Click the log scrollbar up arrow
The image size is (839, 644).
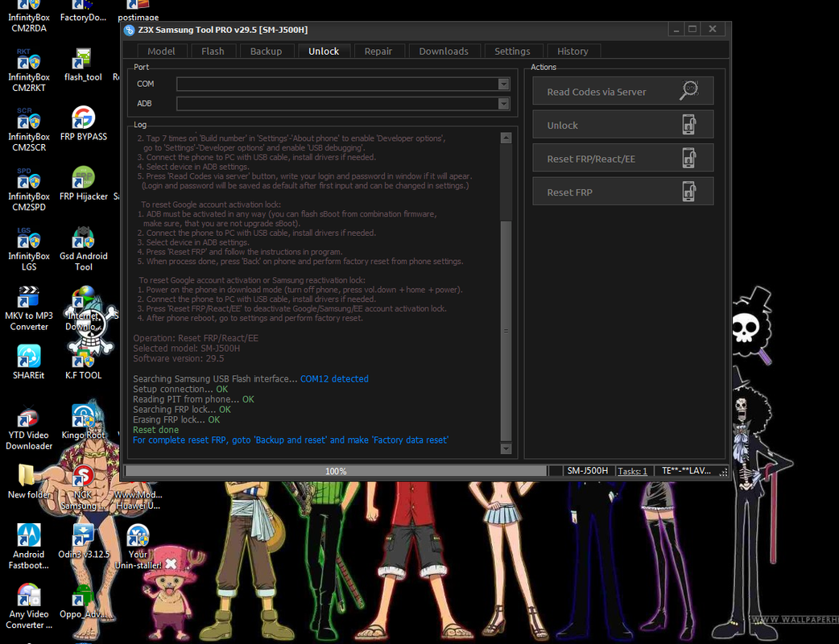[506, 138]
